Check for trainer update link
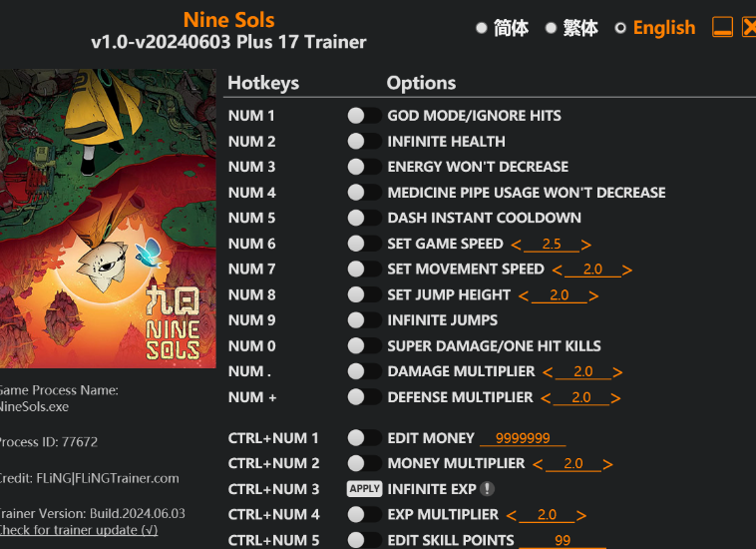 pos(78,530)
